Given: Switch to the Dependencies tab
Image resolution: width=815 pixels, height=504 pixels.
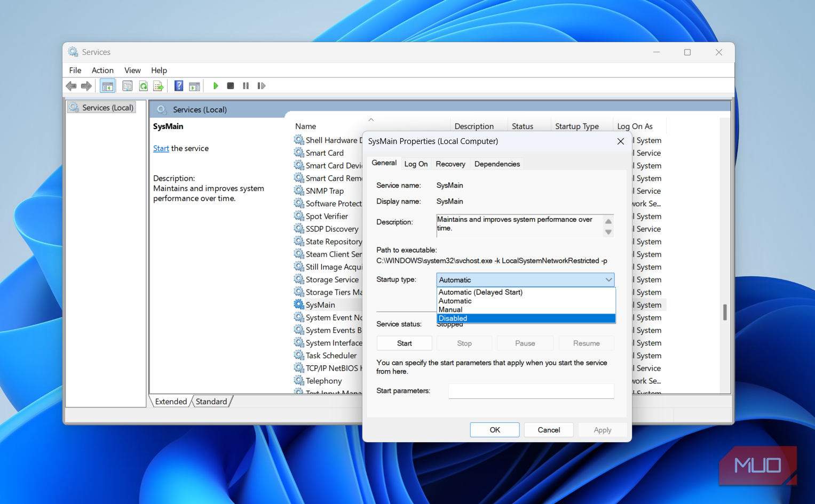Looking at the screenshot, I should point(497,164).
